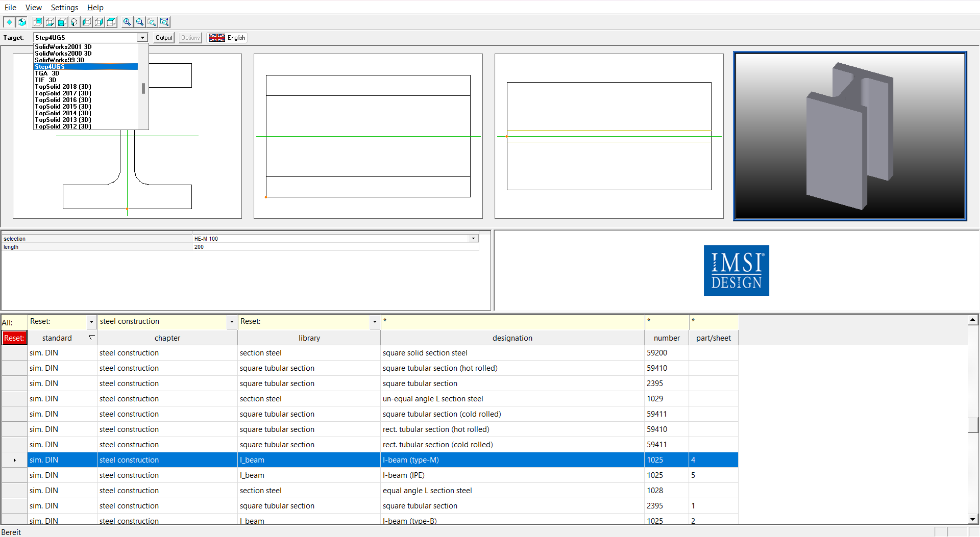Choose TopSolid 2018 [3D] from target list

pos(63,87)
